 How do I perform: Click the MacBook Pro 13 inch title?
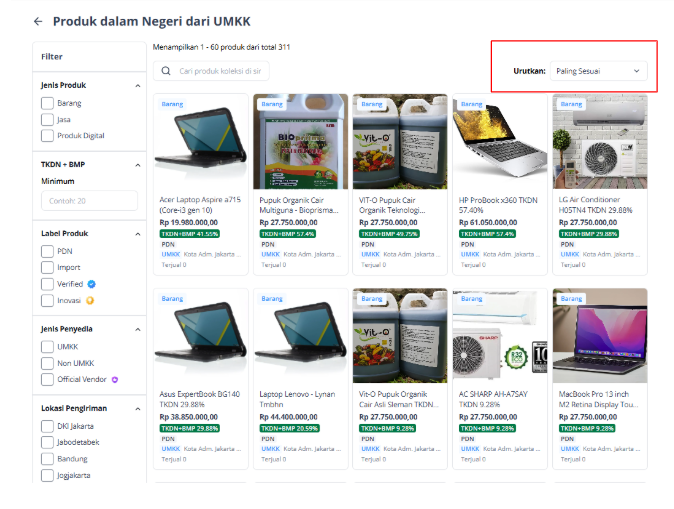click(x=598, y=399)
